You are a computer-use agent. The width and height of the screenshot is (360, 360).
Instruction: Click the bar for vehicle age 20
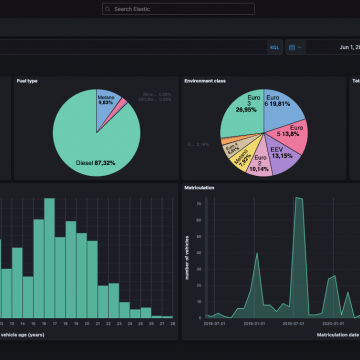tap(92, 279)
